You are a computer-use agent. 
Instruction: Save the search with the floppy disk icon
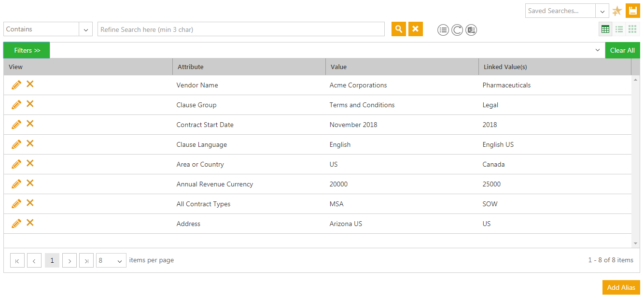point(632,11)
